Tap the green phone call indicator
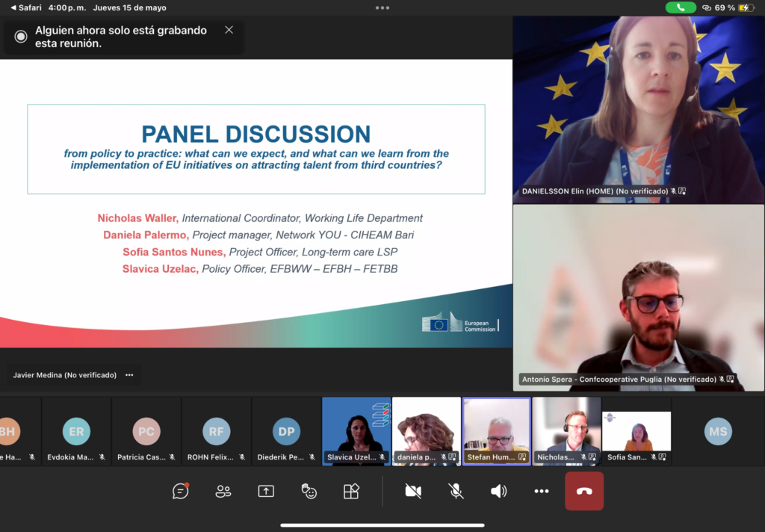 click(x=681, y=7)
